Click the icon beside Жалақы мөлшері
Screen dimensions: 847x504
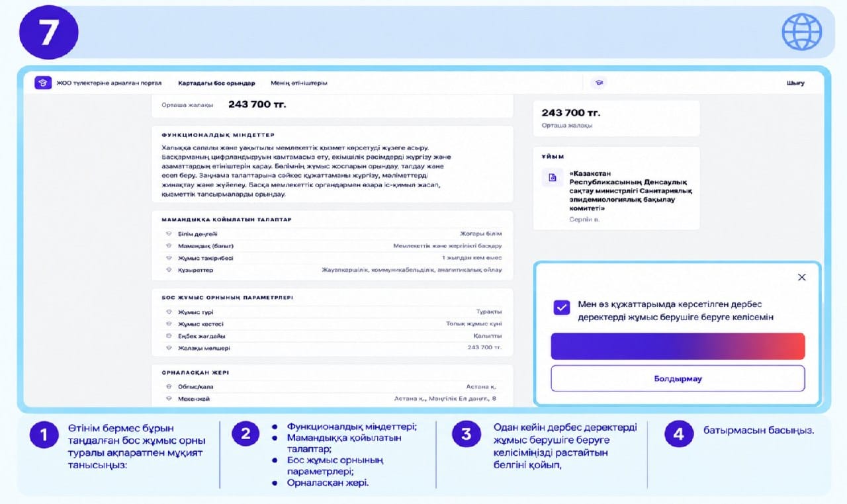(169, 348)
